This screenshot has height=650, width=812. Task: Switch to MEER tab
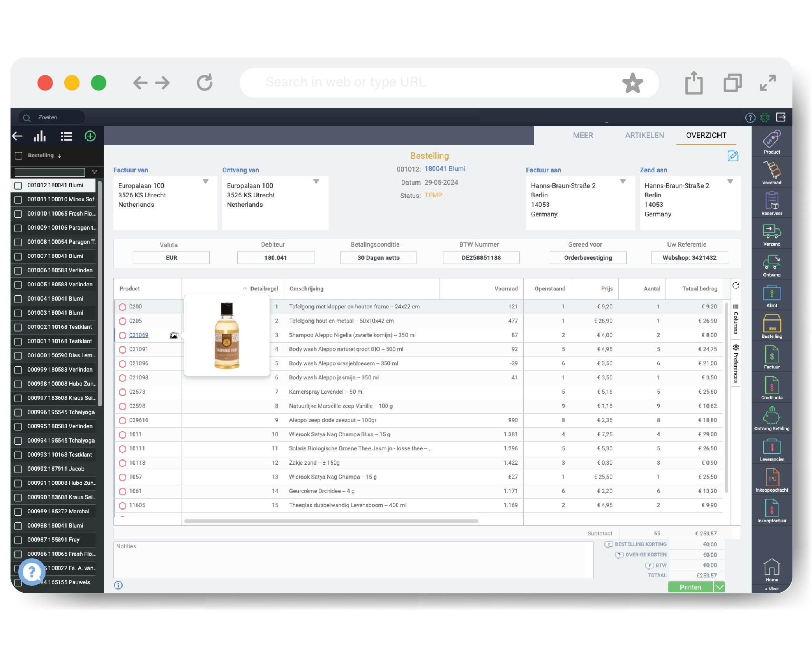tap(583, 135)
